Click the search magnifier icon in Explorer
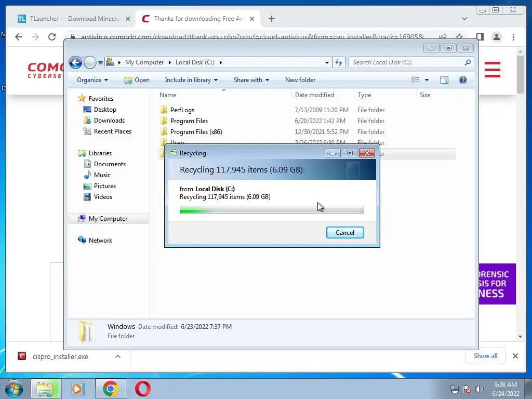The width and height of the screenshot is (532, 399). pos(468,62)
